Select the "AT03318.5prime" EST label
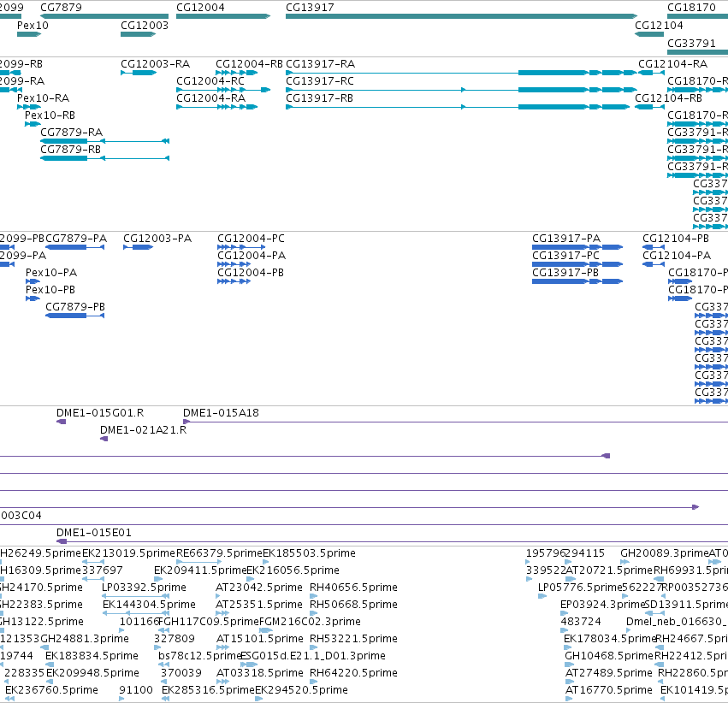Screen dimensions: 728x703 tap(260, 673)
